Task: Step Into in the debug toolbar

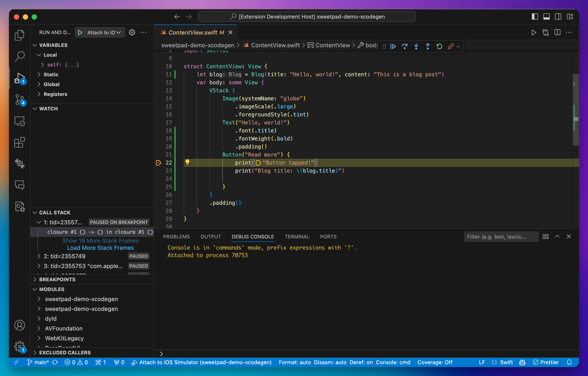Action: [x=416, y=46]
